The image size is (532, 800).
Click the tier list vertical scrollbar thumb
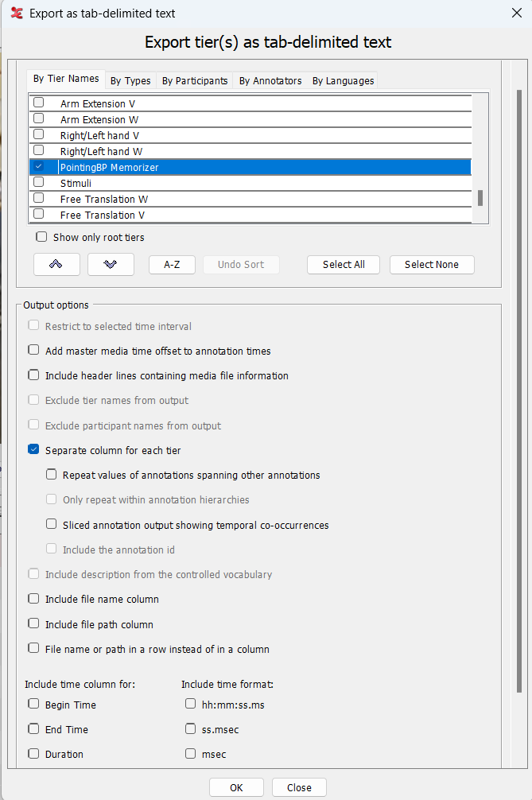(480, 198)
